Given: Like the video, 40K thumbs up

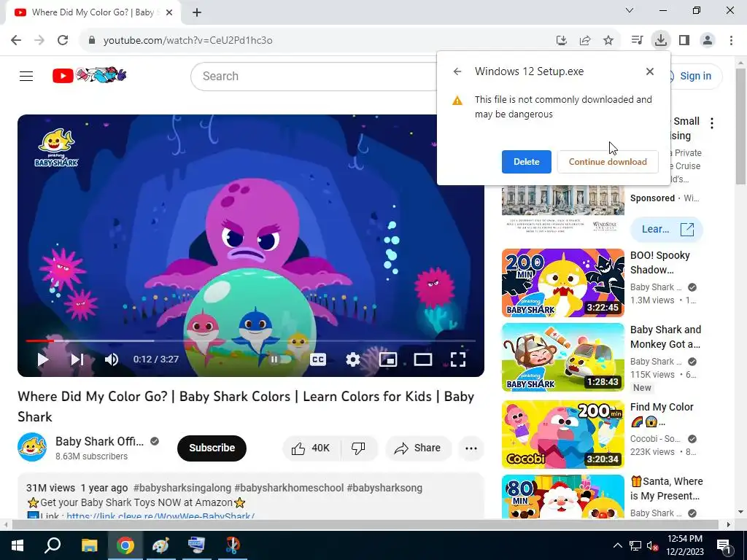Looking at the screenshot, I should [x=311, y=448].
